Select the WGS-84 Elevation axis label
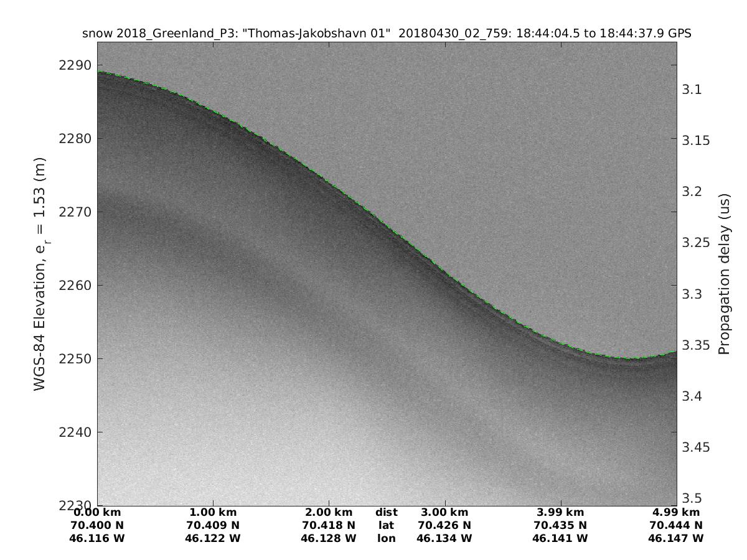Viewport: 747px width, 560px height. [x=41, y=274]
